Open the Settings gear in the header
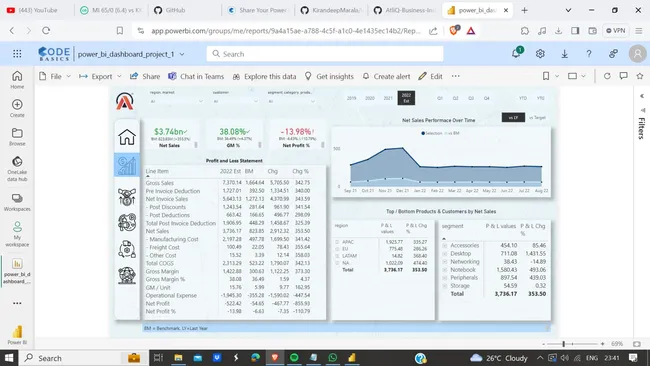The image size is (650, 366). (540, 53)
